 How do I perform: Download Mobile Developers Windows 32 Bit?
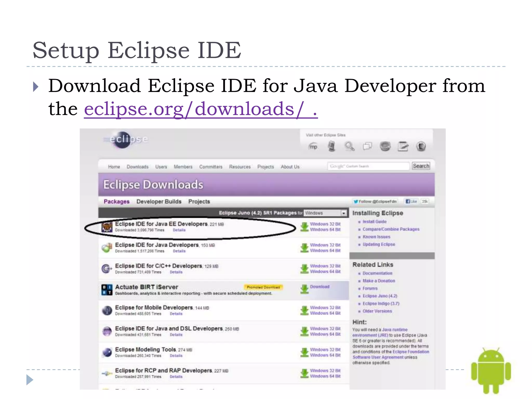pos(325,308)
